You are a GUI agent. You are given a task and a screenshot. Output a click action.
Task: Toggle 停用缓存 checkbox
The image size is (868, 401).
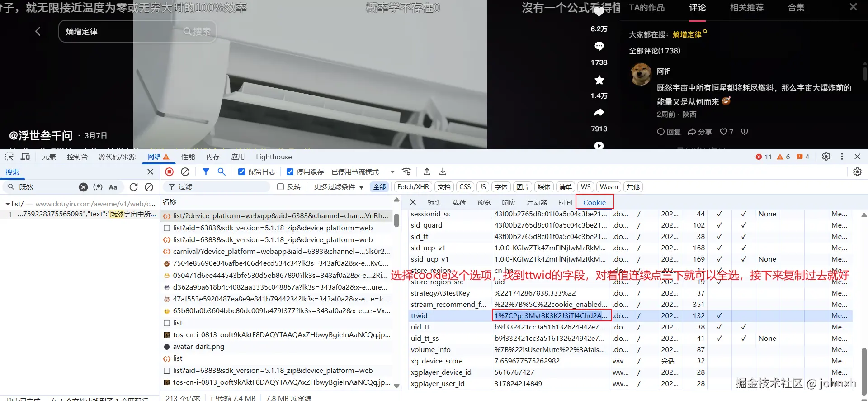coord(290,172)
